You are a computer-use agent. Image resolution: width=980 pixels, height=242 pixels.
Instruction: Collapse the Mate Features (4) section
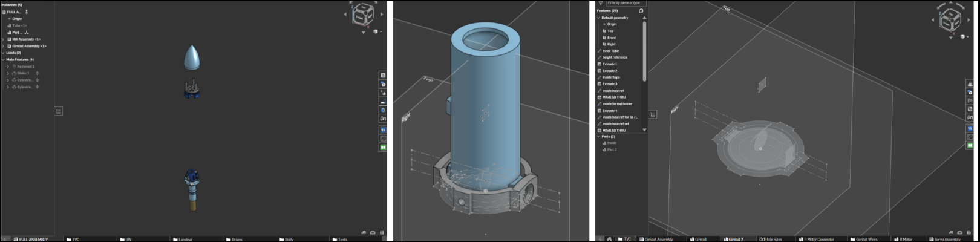4,60
